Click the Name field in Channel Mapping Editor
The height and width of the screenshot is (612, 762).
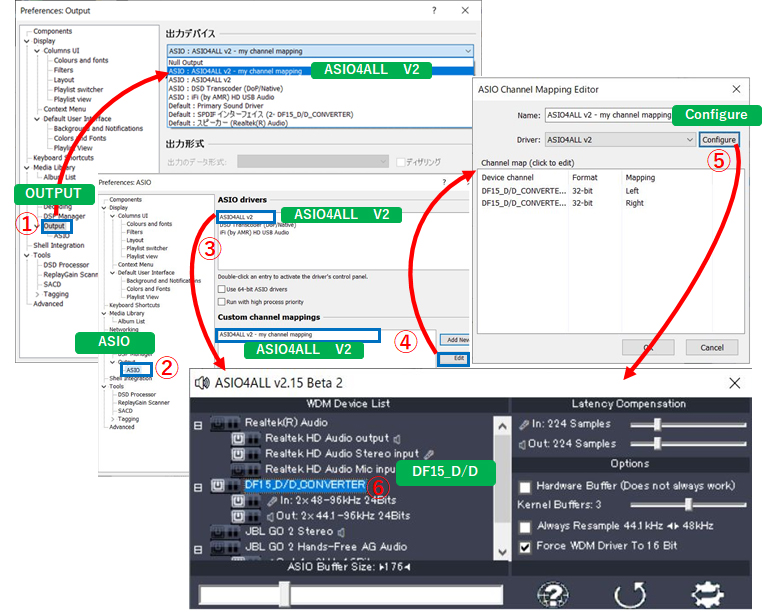coord(608,116)
